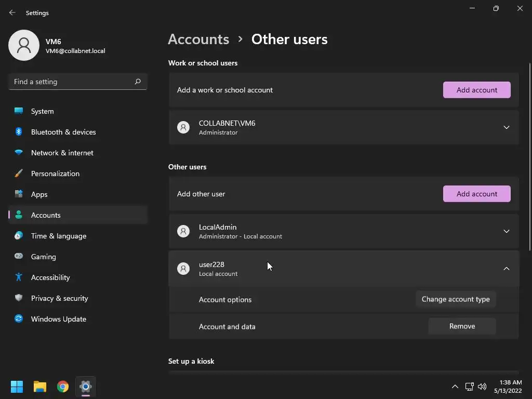
Task: Open Google Chrome from the taskbar
Action: pos(63,387)
